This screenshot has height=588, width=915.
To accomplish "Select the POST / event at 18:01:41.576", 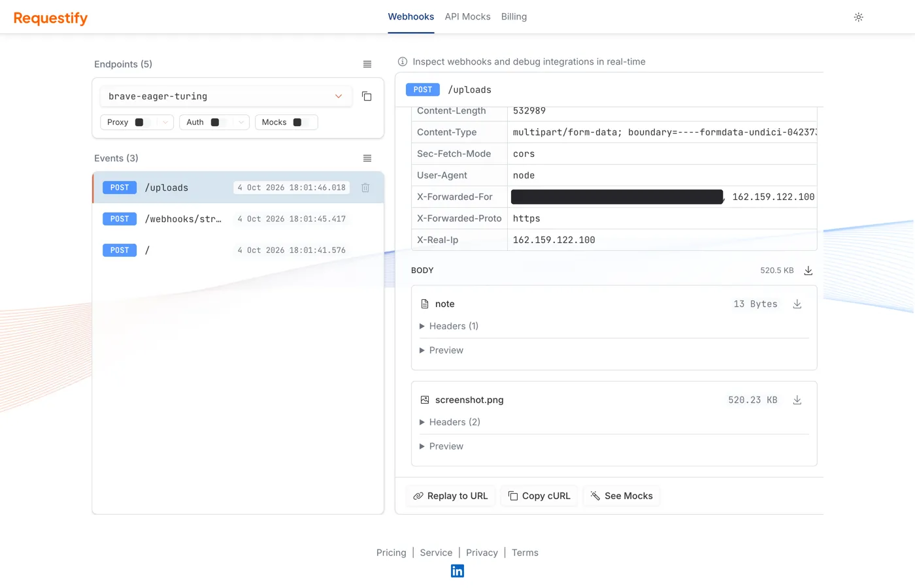I will coord(238,250).
